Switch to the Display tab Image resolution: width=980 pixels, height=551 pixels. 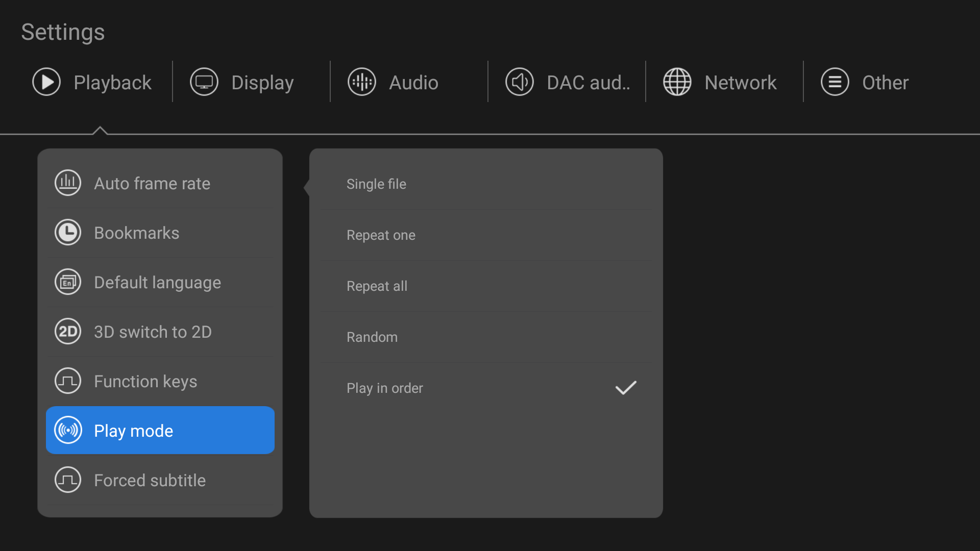[x=252, y=82]
